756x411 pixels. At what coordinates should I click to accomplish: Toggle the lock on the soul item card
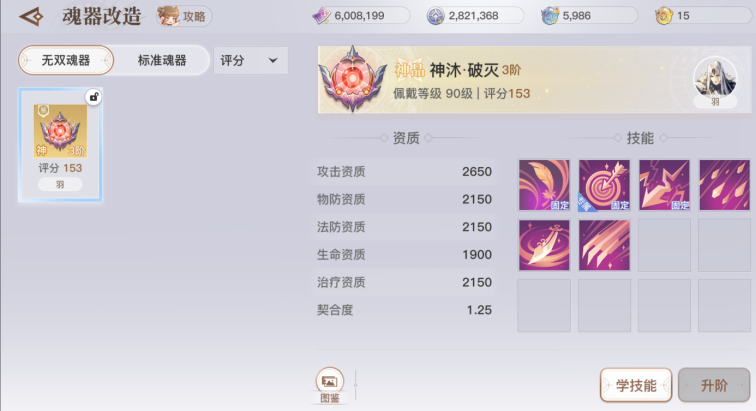point(94,97)
